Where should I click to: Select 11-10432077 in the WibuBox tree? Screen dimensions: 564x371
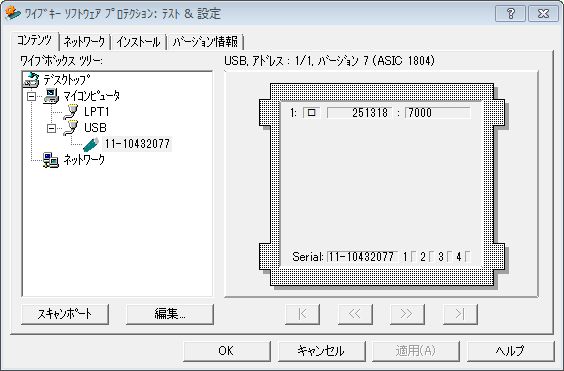(137, 144)
